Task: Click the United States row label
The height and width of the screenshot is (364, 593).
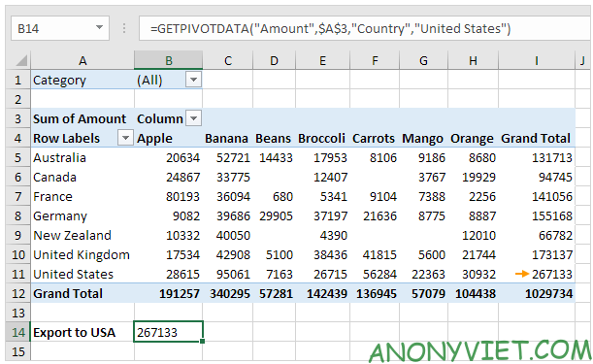Action: click(x=74, y=274)
